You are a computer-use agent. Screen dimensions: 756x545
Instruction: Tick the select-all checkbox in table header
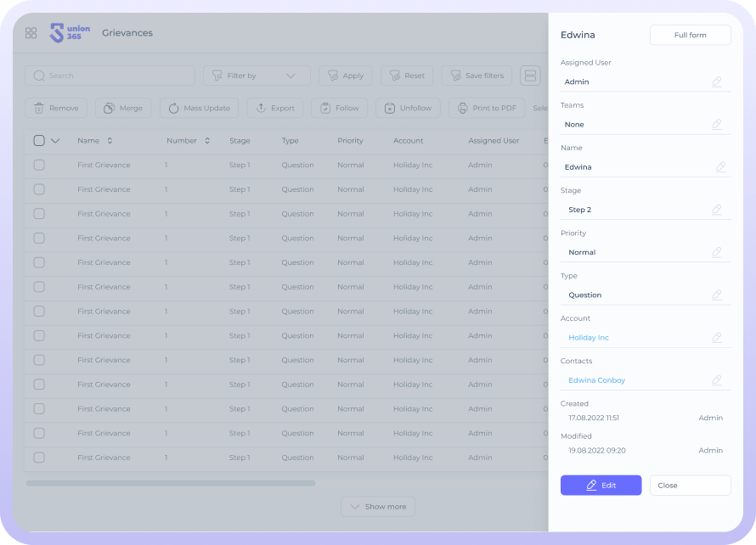[x=39, y=141]
